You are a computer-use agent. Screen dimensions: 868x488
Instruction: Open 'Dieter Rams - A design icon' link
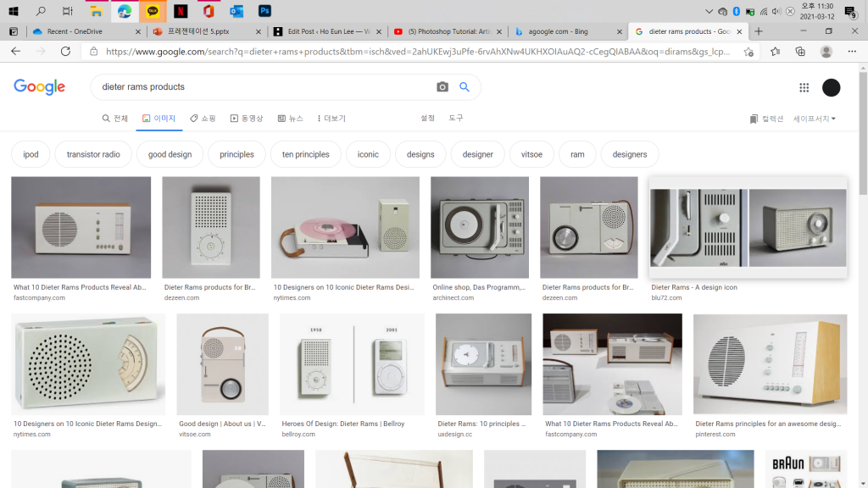click(694, 287)
